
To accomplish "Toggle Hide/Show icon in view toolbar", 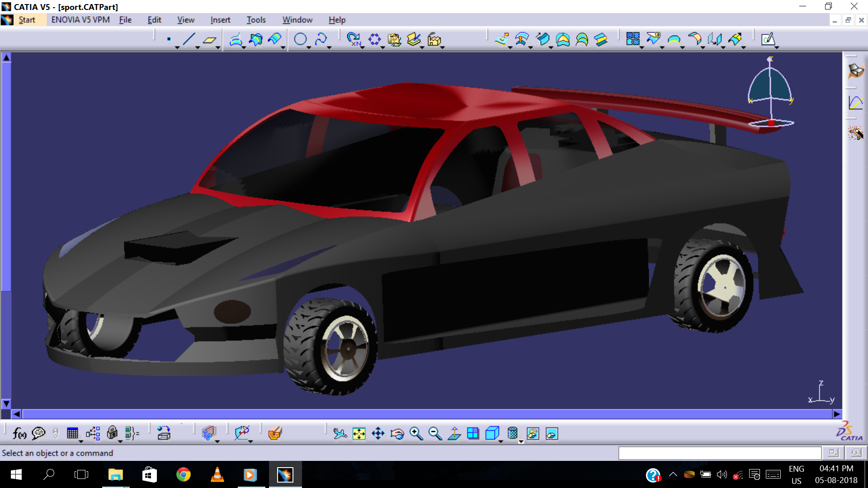I will pyautogui.click(x=533, y=434).
